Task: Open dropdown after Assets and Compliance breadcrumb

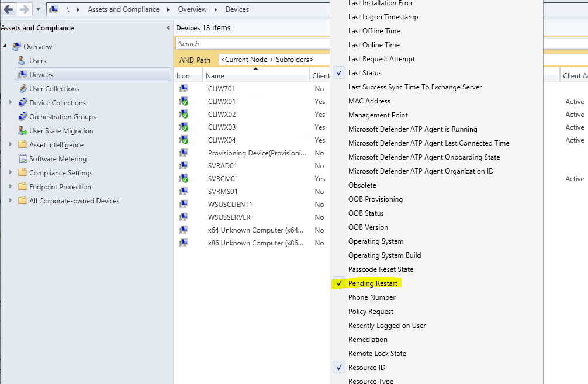Action: tap(168, 9)
